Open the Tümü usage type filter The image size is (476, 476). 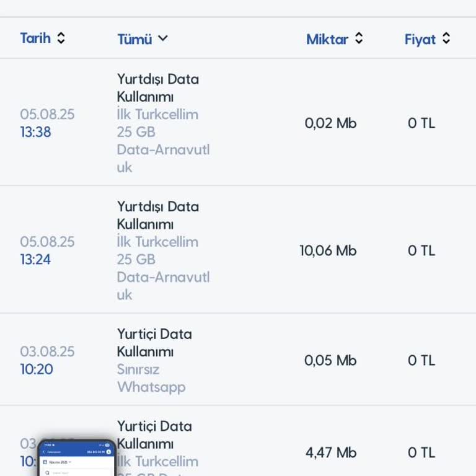135,39
